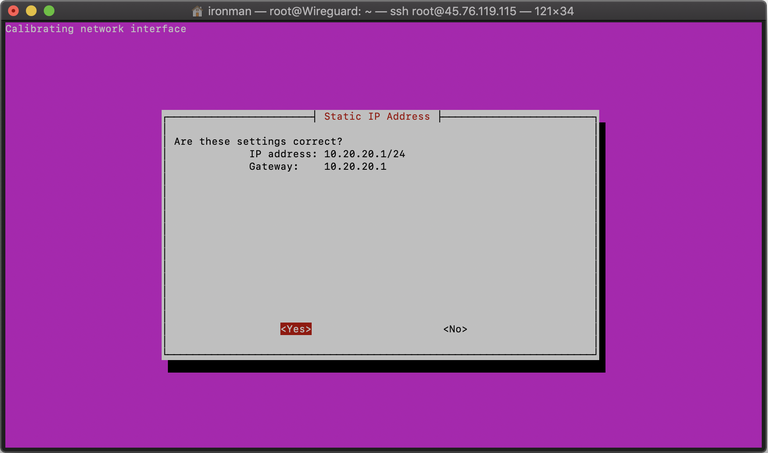The image size is (768, 453).
Task: Click the window title text ironman ssh session
Action: click(x=390, y=11)
